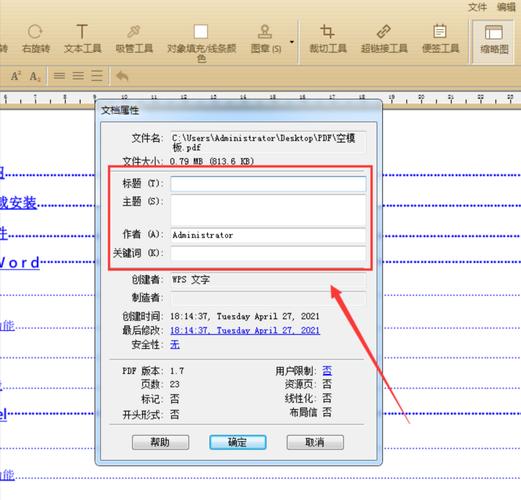Click the object fill/line color swatch
The height and width of the screenshot is (500, 521).
(201, 32)
